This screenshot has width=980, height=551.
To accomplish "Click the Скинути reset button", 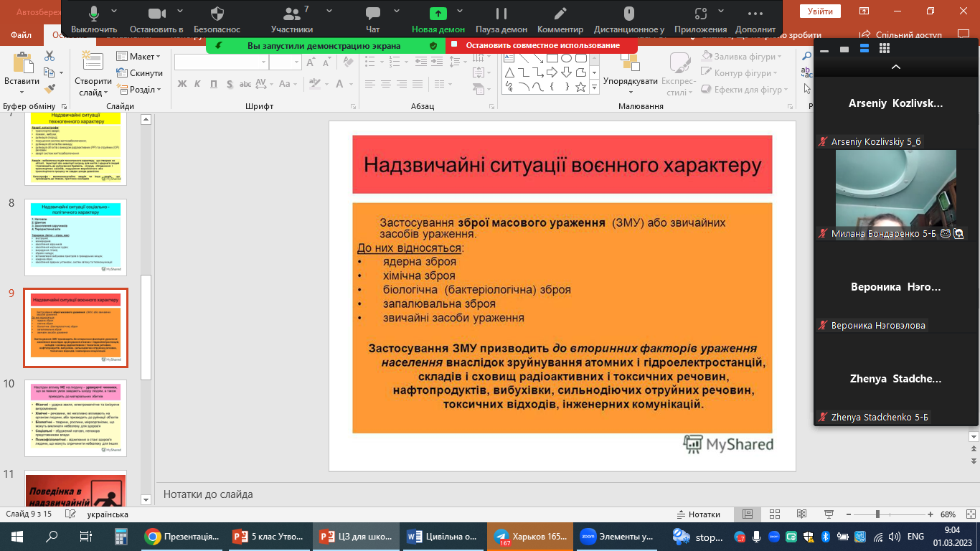I will (140, 73).
